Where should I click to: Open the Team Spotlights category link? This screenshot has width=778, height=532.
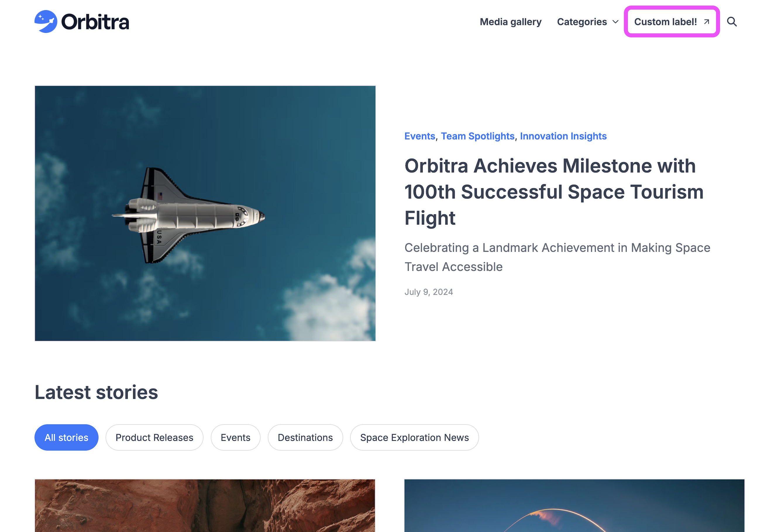pyautogui.click(x=477, y=136)
